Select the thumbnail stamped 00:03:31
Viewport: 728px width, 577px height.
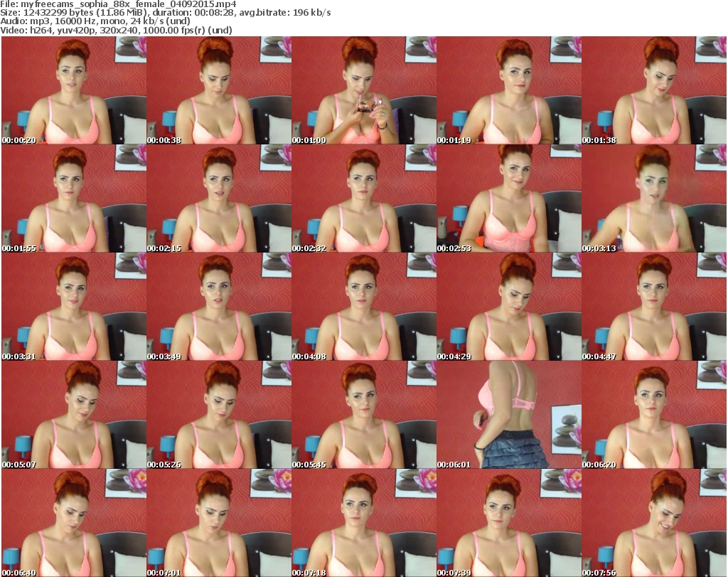pos(74,307)
